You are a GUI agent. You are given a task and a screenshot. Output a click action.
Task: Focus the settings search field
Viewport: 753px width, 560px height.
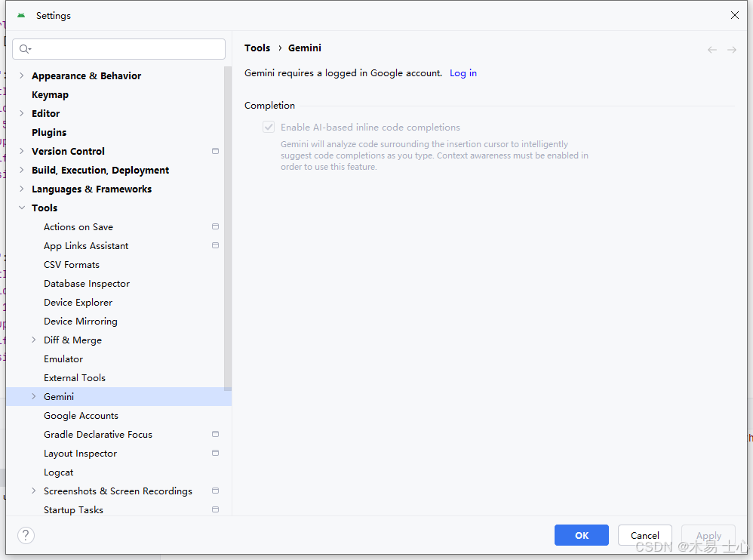[x=124, y=49]
